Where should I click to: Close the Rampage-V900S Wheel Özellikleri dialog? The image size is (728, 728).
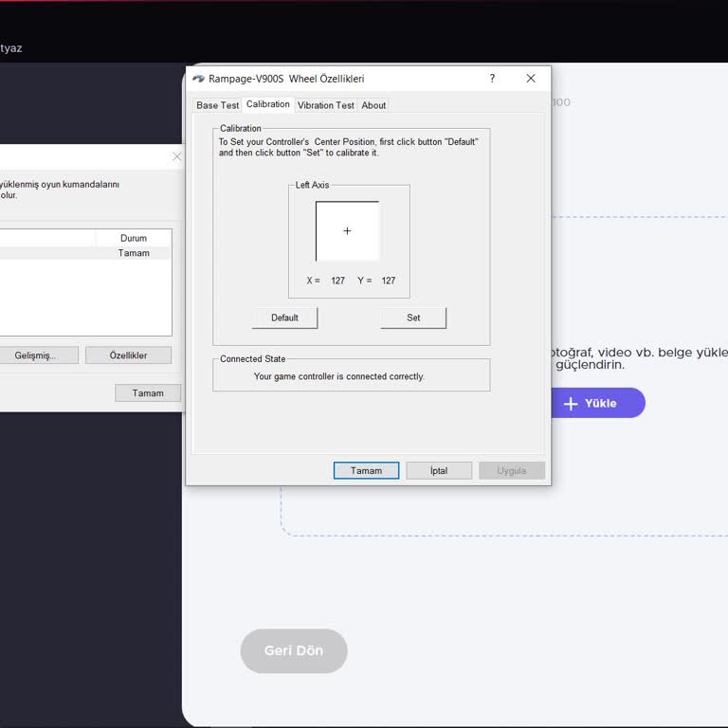(531, 79)
